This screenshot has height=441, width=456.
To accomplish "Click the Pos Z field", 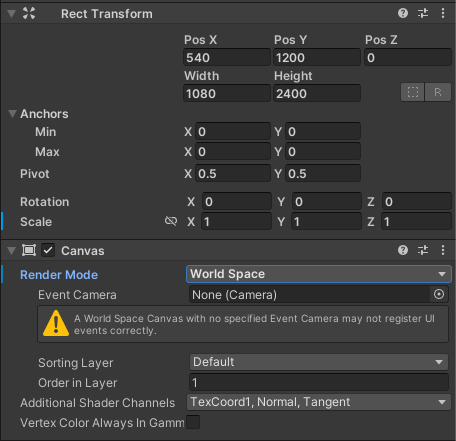I will [x=408, y=57].
